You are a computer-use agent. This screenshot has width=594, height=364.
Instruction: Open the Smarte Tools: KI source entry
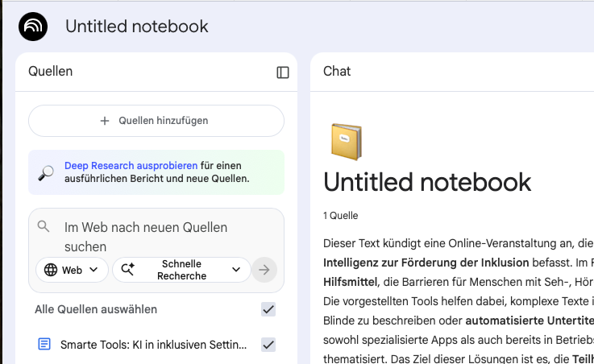pos(153,345)
